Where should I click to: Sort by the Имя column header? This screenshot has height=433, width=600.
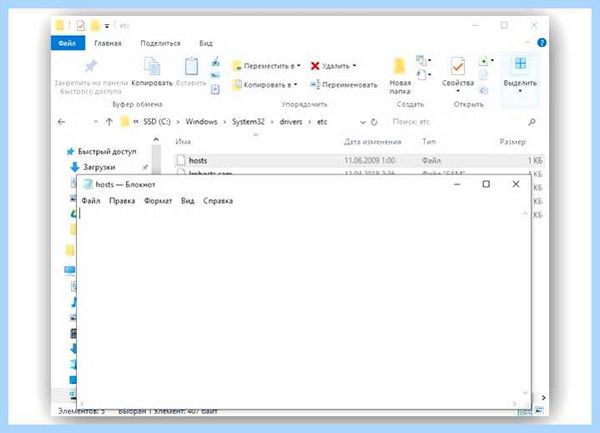[x=183, y=142]
